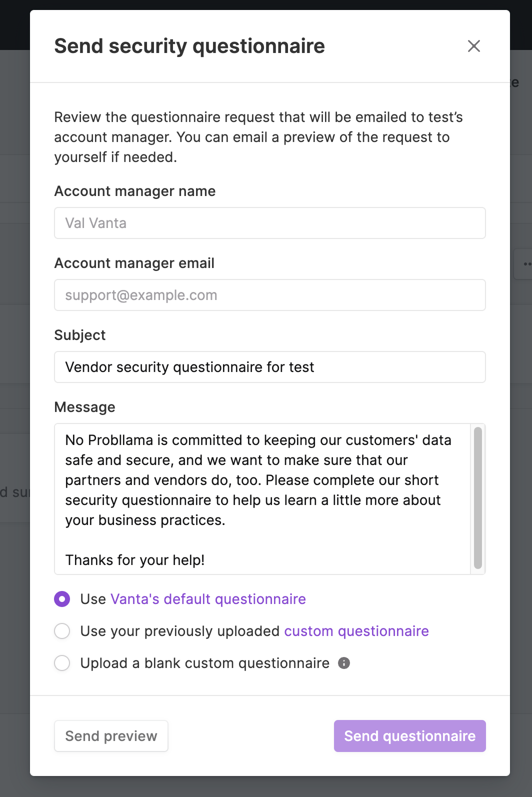Viewport: 532px width, 797px height.
Task: Place cursor on the 'No Probllama' message line
Action: (258, 440)
